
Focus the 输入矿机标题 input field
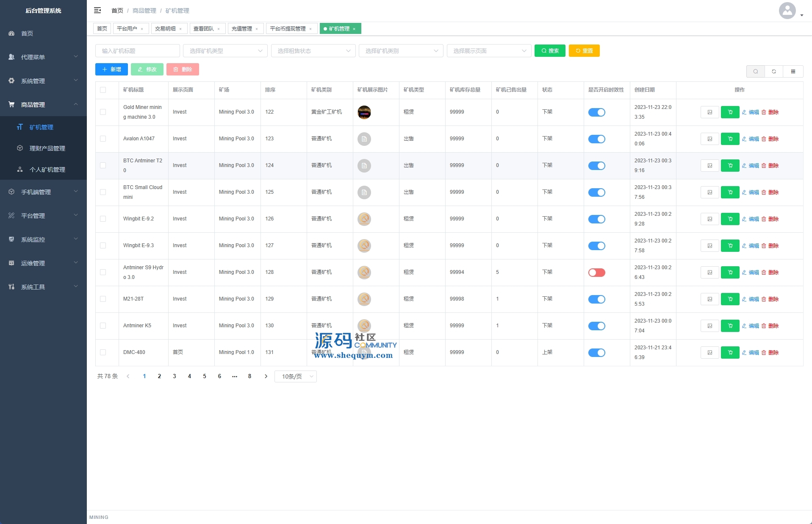pos(137,51)
